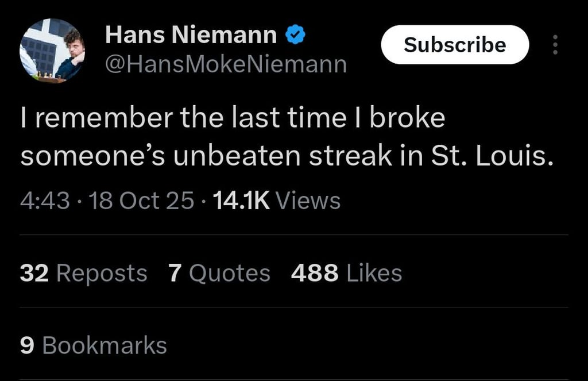Image resolution: width=588 pixels, height=381 pixels.
Task: Open Hans Niemann's profile picture
Action: click(52, 50)
